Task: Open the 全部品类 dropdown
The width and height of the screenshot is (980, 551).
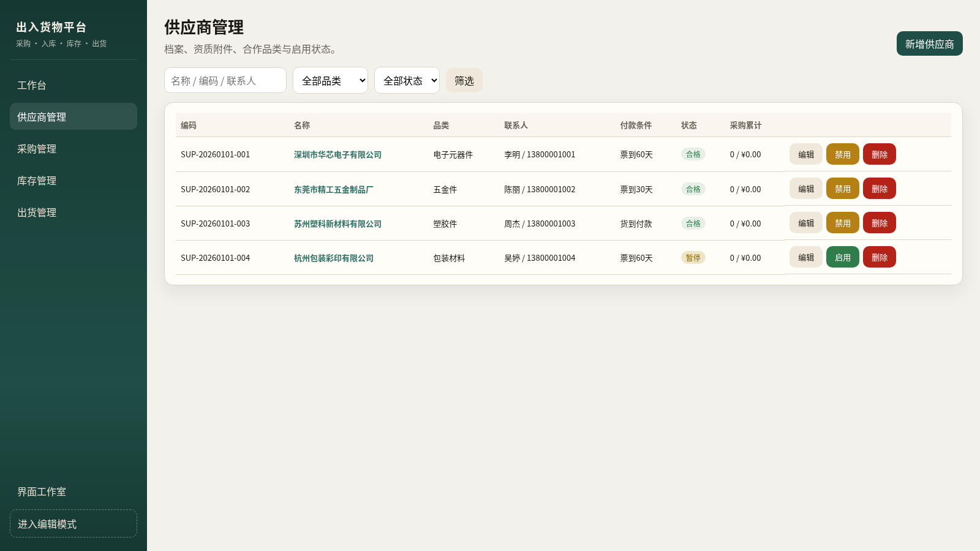Action: click(x=330, y=80)
